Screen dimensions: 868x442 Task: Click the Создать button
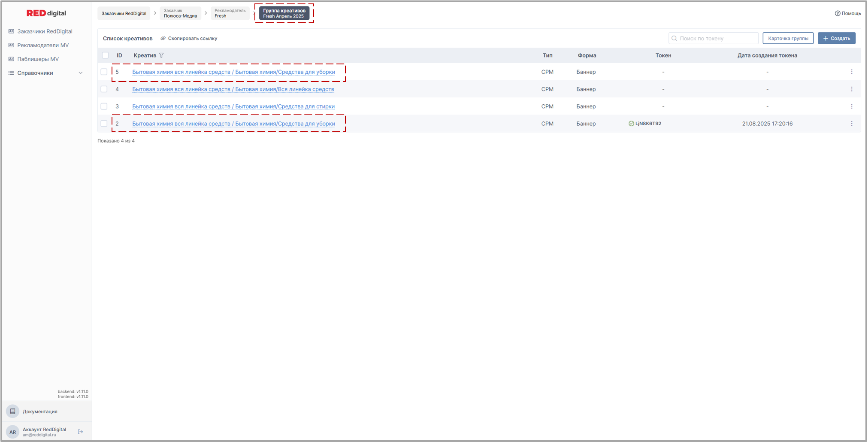coord(836,38)
